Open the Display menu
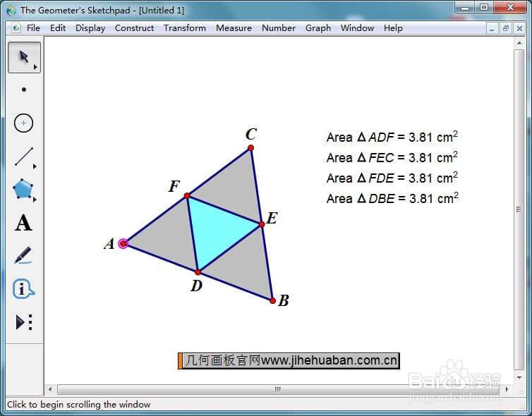532x416 pixels. 90,27
